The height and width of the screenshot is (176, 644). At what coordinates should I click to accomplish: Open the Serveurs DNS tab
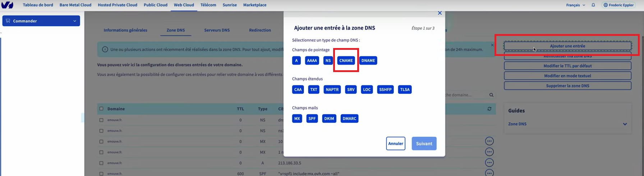(217, 30)
